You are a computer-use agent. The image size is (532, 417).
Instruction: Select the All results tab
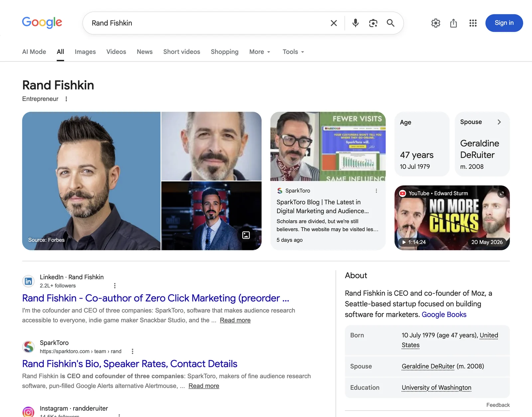click(x=60, y=52)
